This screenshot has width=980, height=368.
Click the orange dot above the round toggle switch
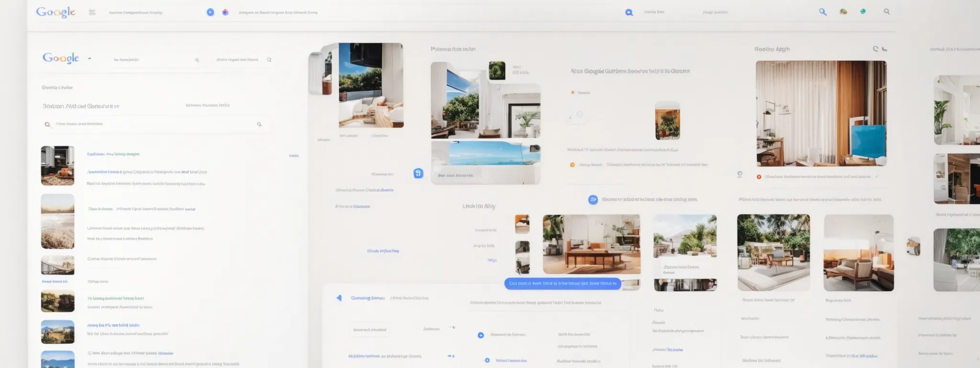573,92
